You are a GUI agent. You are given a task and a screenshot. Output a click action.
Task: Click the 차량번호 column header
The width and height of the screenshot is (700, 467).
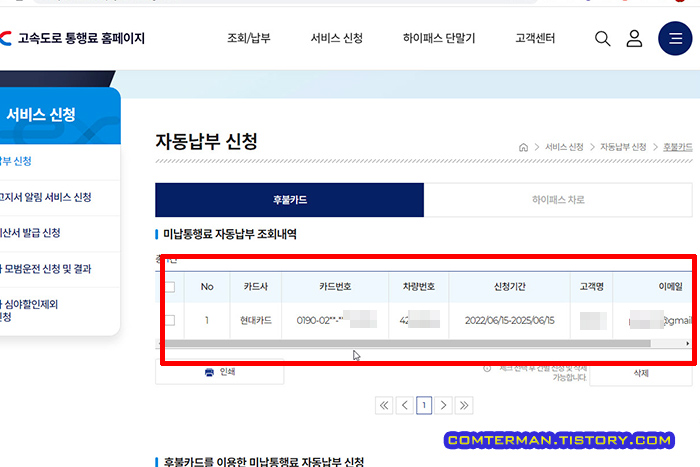click(x=418, y=287)
